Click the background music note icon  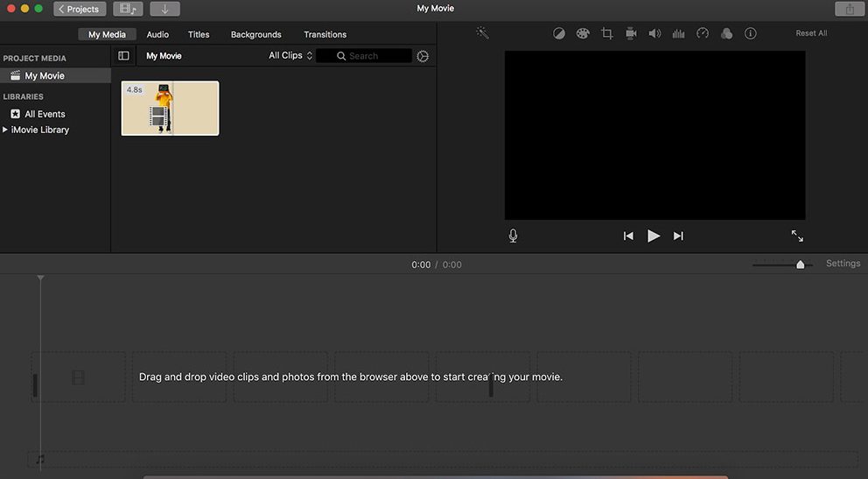[x=40, y=459]
